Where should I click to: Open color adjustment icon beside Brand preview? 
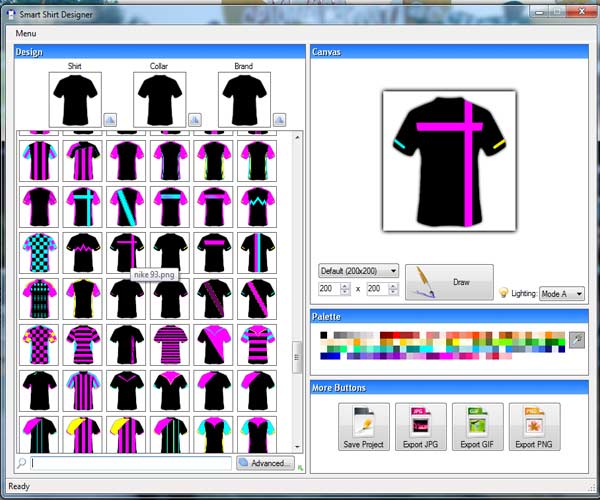280,120
